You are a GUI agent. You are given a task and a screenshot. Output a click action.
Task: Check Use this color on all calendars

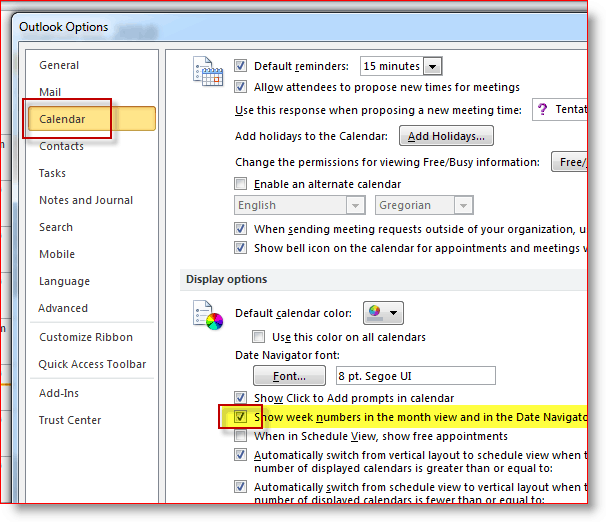259,337
